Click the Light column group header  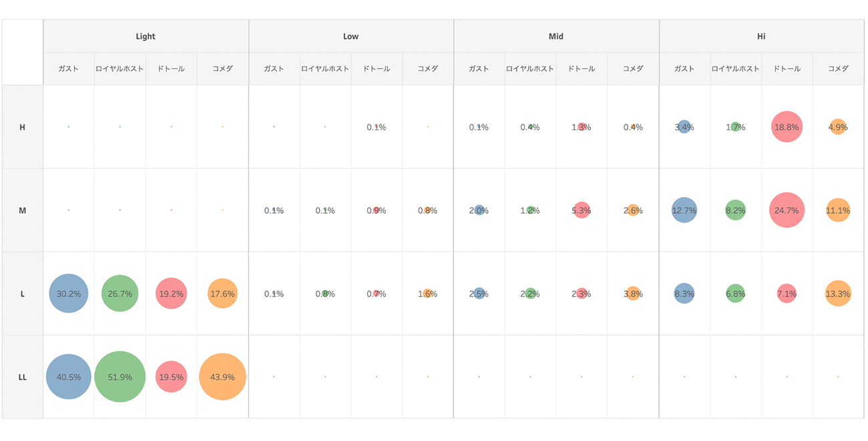(146, 37)
